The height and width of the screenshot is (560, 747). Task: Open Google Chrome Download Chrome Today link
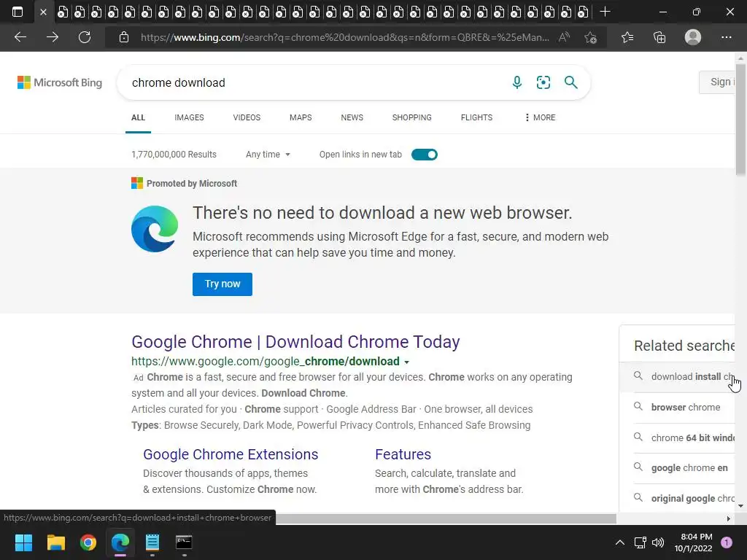[295, 342]
